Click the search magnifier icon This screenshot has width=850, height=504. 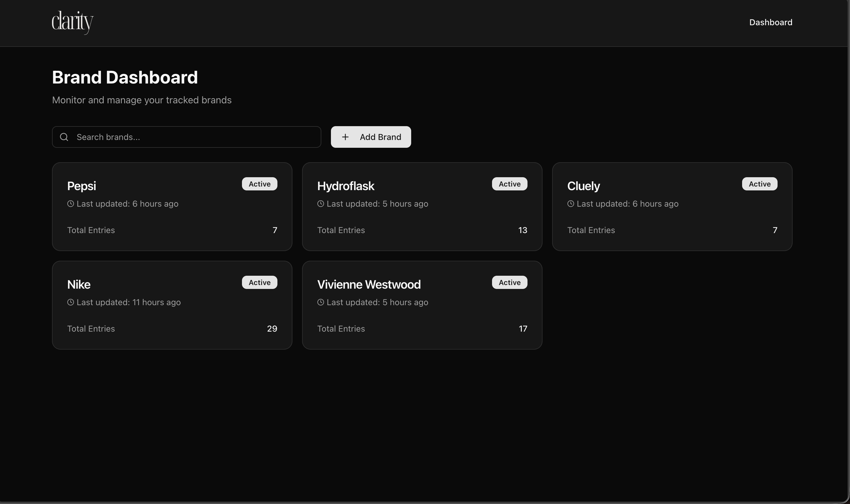(x=64, y=137)
